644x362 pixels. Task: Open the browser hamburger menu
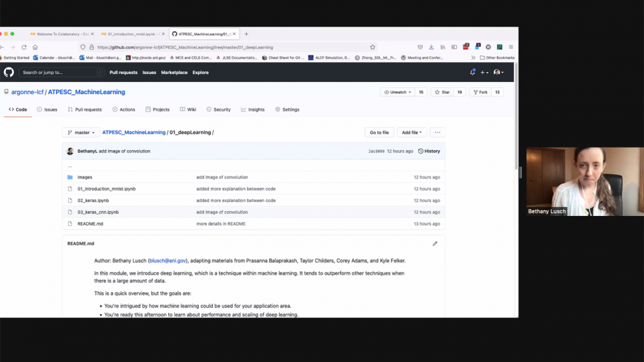511,47
